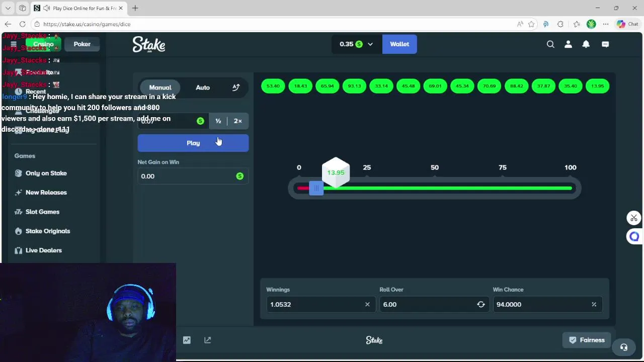Open the chat bubble icon
The image size is (644, 362).
tap(605, 44)
